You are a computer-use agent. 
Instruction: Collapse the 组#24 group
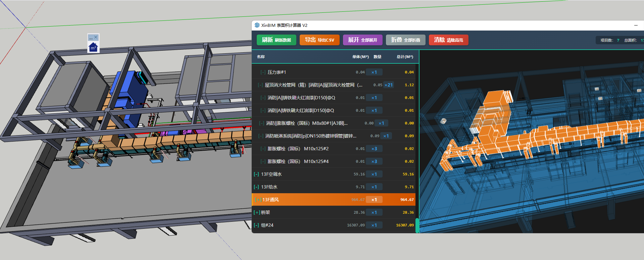256,225
